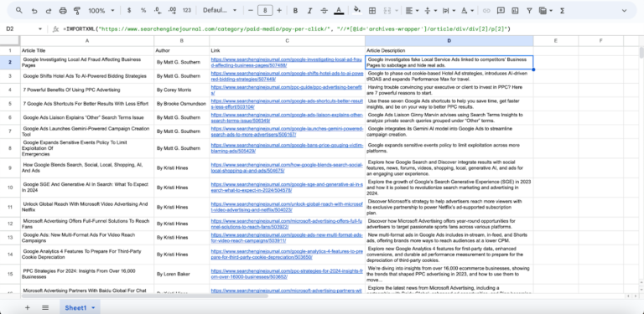The width and height of the screenshot is (644, 314).
Task: Open the hotel ads AI-powered bidding link
Action: pos(287,76)
